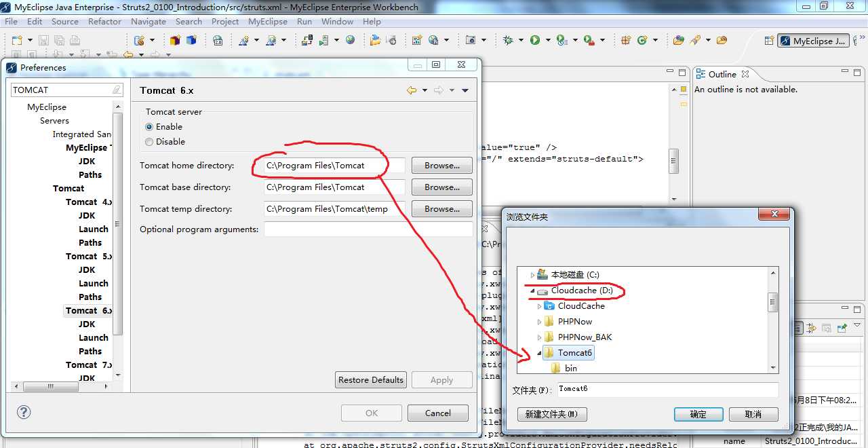Expand the CloudCache folder node
Screen dimensions: 868x448
[x=540, y=306]
